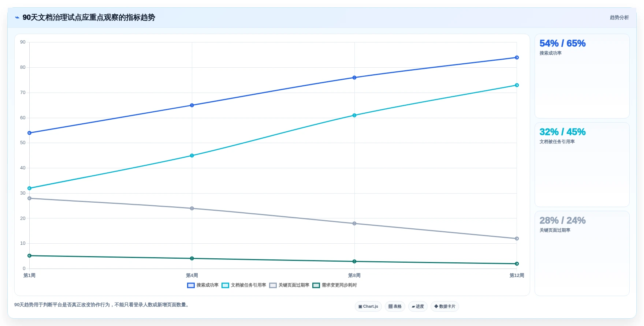Image resolution: width=644 pixels, height=326 pixels.
Task: Open the 32% / 45% 文档被任务引用率 card
Action: pyautogui.click(x=582, y=165)
